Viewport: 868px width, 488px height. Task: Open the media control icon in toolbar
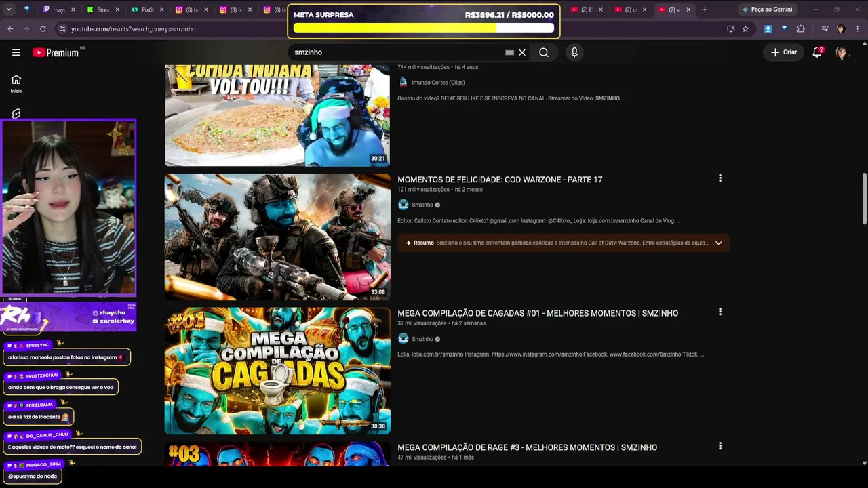825,29
